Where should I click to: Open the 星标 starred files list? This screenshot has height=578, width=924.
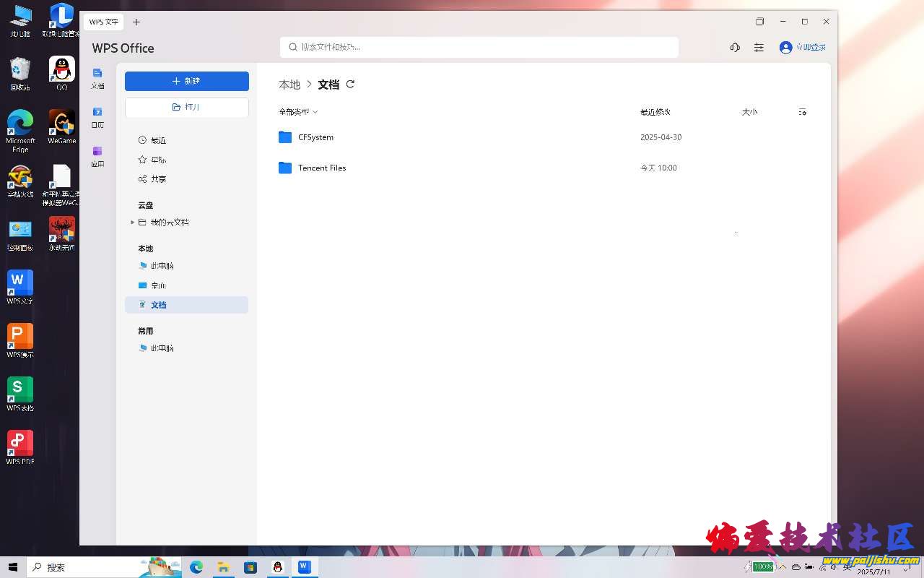158,160
